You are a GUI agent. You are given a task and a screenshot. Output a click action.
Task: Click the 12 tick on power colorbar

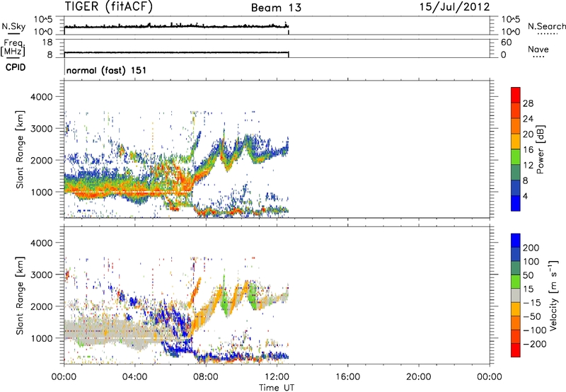528,166
